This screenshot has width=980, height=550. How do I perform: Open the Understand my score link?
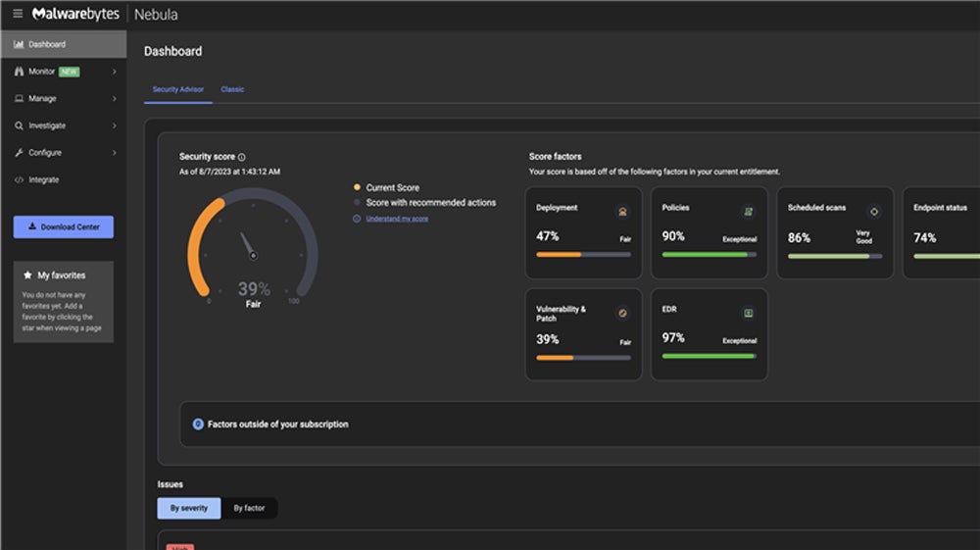tap(397, 219)
